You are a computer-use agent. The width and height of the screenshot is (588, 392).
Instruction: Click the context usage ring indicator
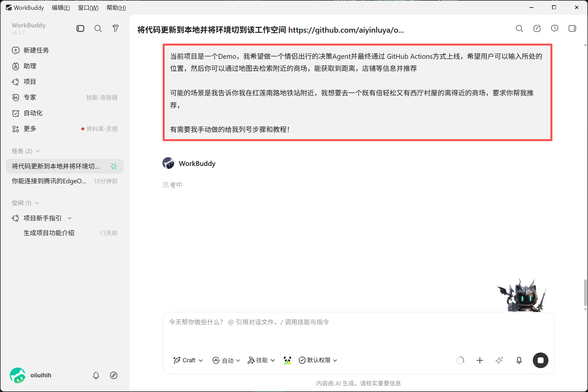click(x=460, y=360)
